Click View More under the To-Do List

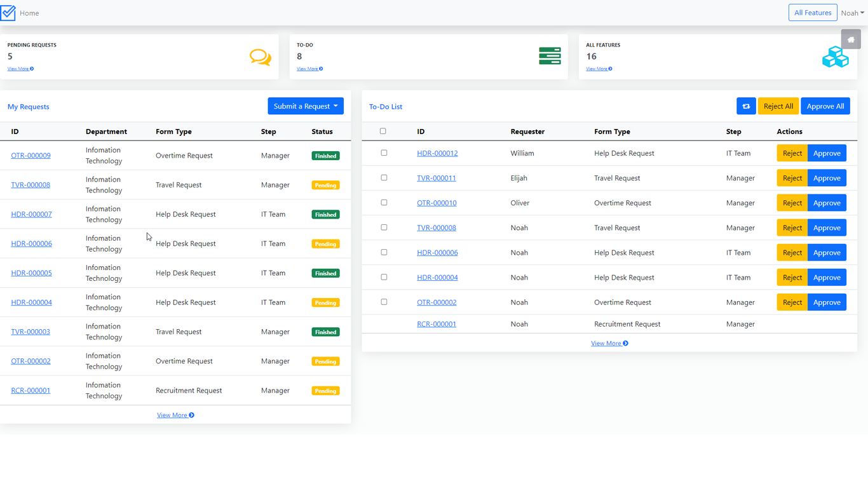(x=609, y=342)
